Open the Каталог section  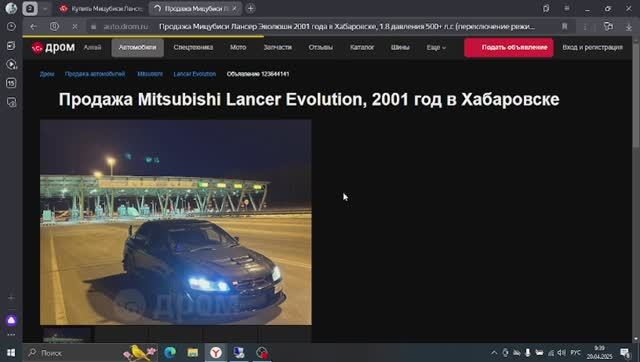(362, 48)
